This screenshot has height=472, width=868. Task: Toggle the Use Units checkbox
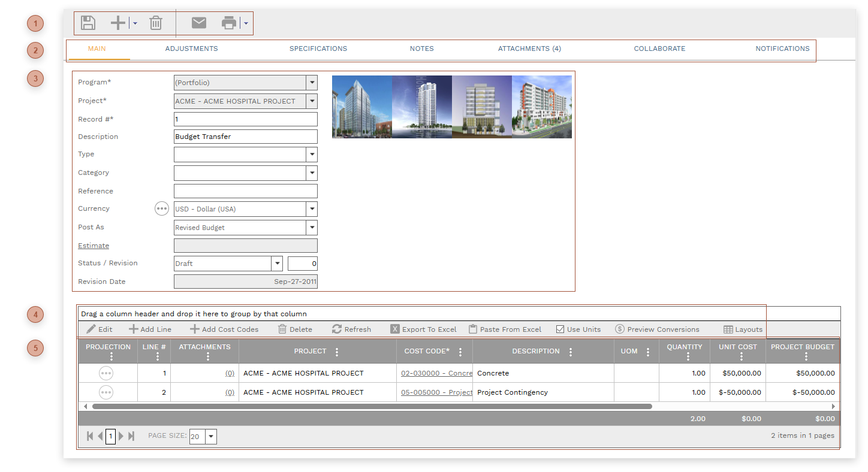pos(560,329)
